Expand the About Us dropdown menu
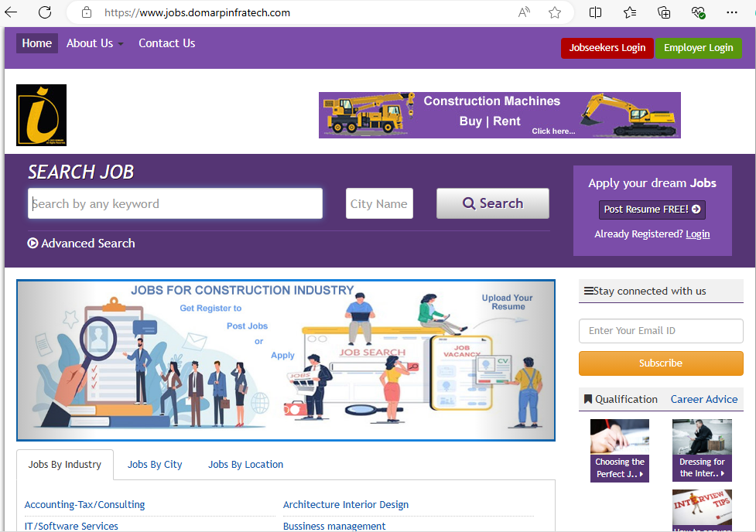756x532 pixels. 94,43
